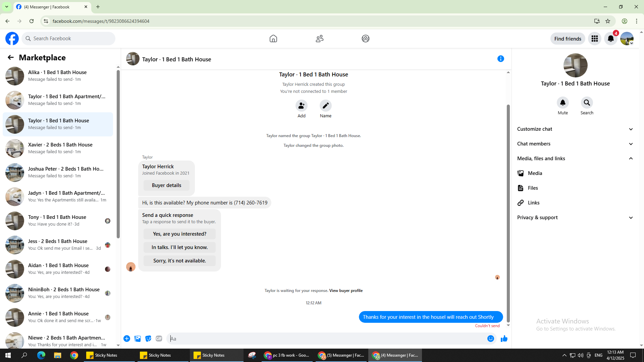Expand Privacy & support section
644x362 pixels.
pos(575,218)
